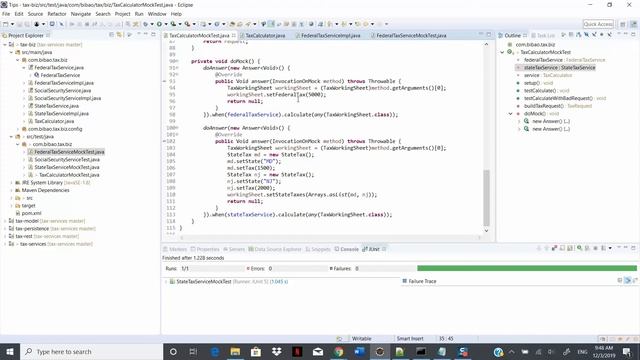Image resolution: width=640 pixels, height=360 pixels.
Task: Expand JRE System Library node
Action: pos(11,182)
